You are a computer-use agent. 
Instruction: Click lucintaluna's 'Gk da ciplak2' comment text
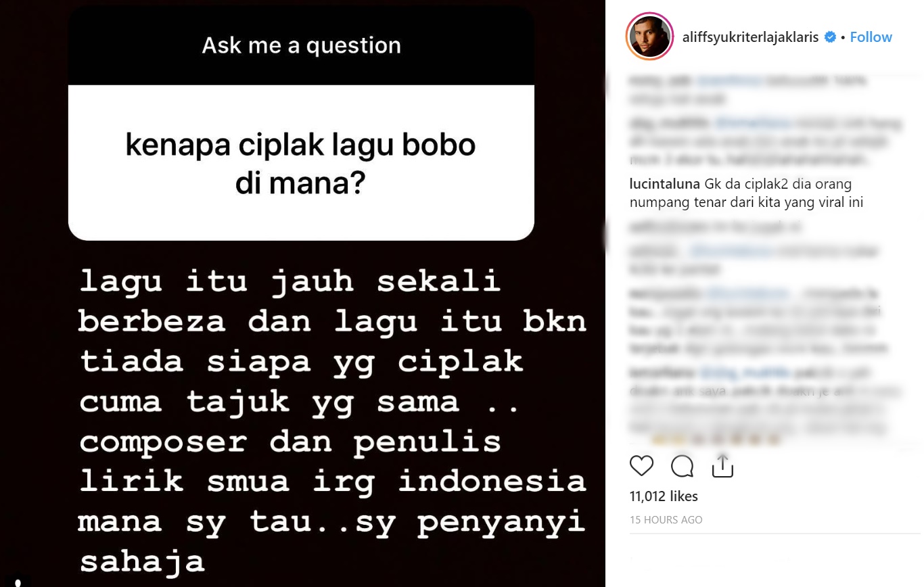(x=746, y=193)
